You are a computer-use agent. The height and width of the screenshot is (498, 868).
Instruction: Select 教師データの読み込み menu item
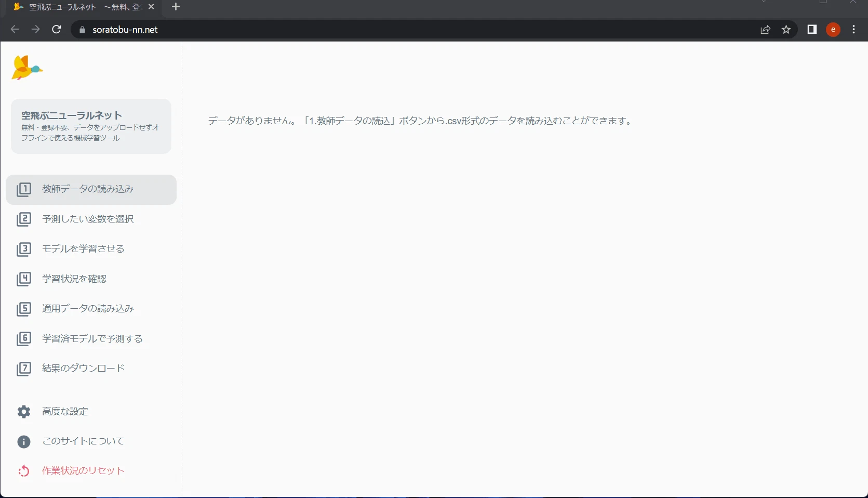click(x=91, y=190)
